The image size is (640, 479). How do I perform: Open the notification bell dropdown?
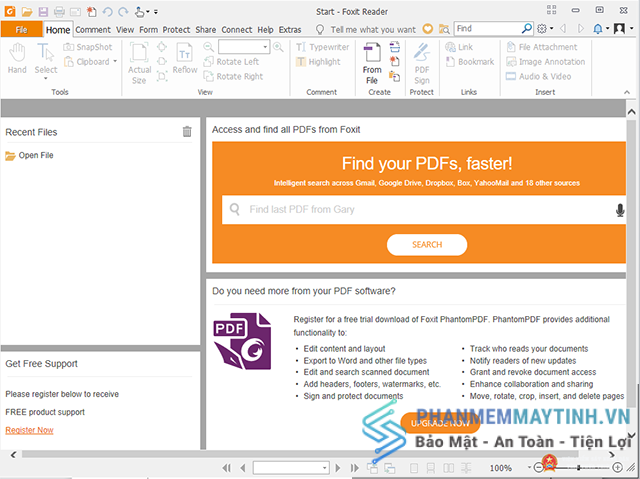point(601,29)
